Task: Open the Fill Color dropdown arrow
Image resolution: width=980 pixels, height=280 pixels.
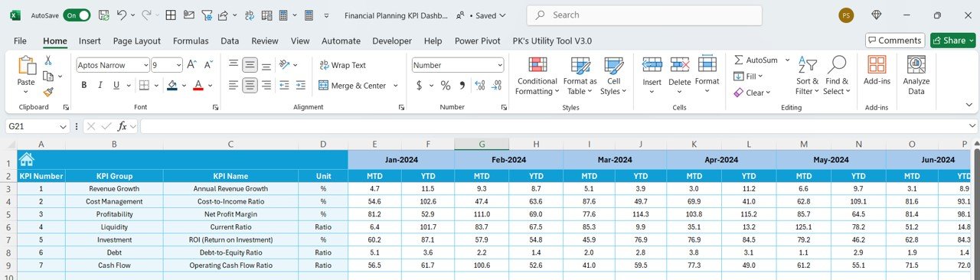Action: (x=184, y=86)
